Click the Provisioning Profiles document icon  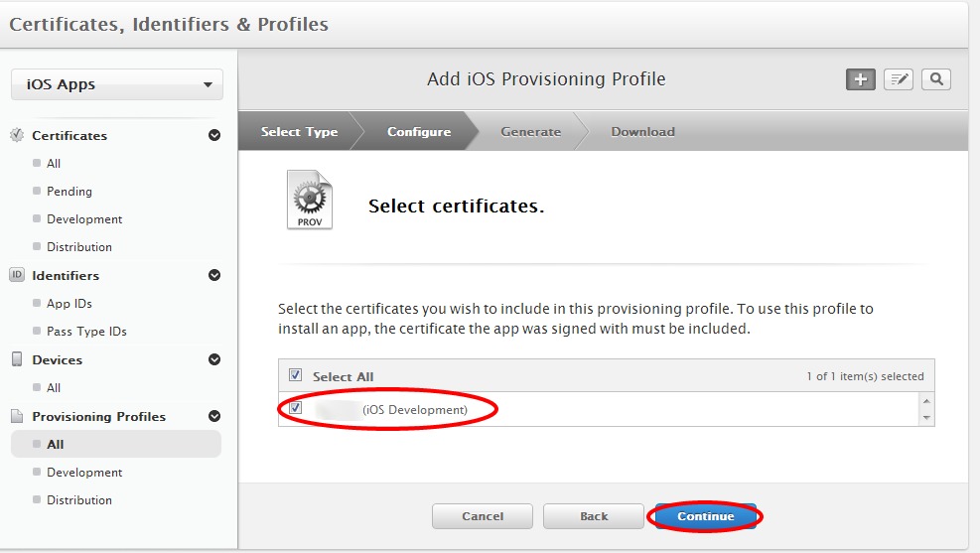[17, 416]
